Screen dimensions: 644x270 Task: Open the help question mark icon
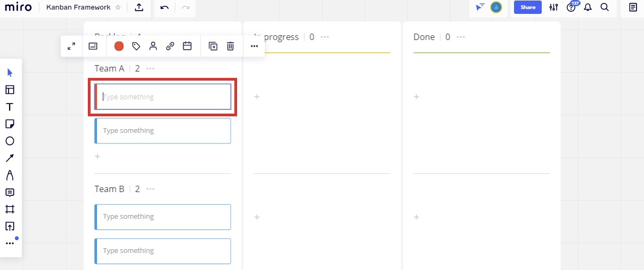571,7
